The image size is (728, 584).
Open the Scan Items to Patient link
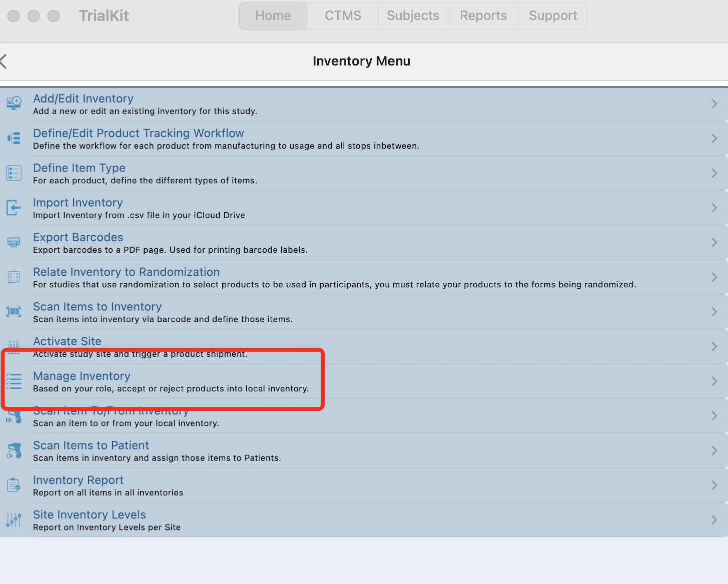[x=91, y=445]
